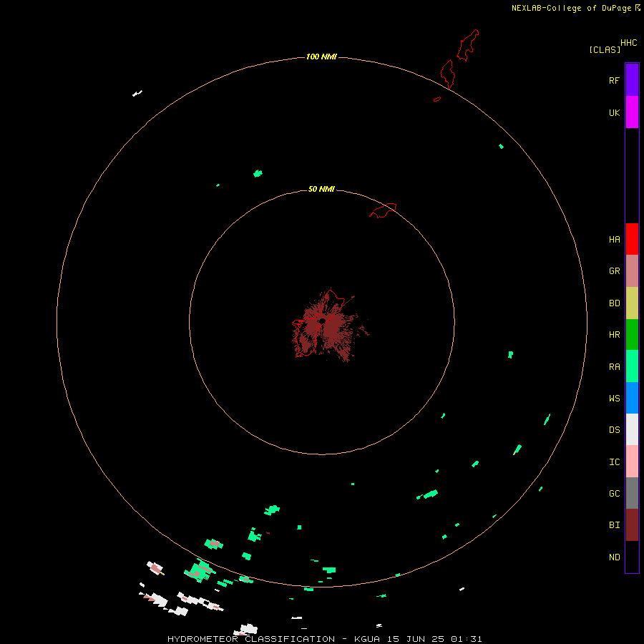Image resolution: width=644 pixels, height=644 pixels.
Task: Click the UK legend label
Action: click(615, 112)
